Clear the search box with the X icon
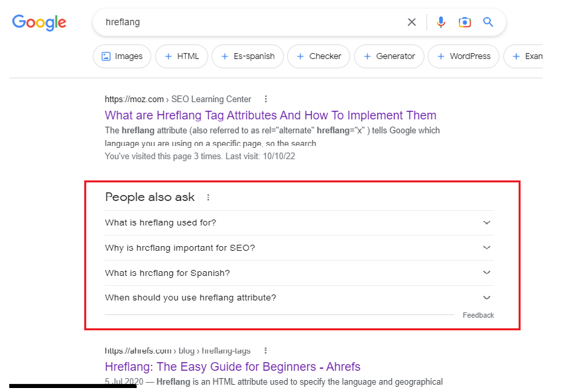Image resolution: width=569 pixels, height=392 pixels. pos(412,22)
